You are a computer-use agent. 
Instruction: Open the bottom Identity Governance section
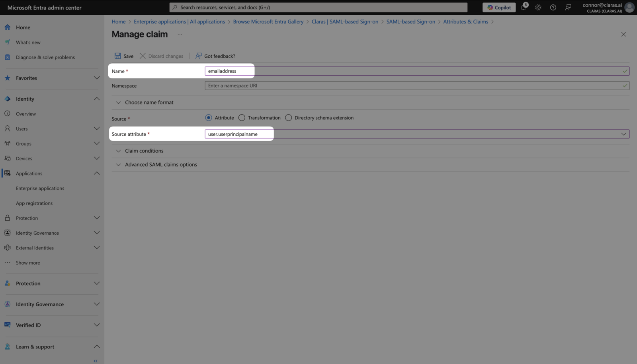tap(52, 304)
